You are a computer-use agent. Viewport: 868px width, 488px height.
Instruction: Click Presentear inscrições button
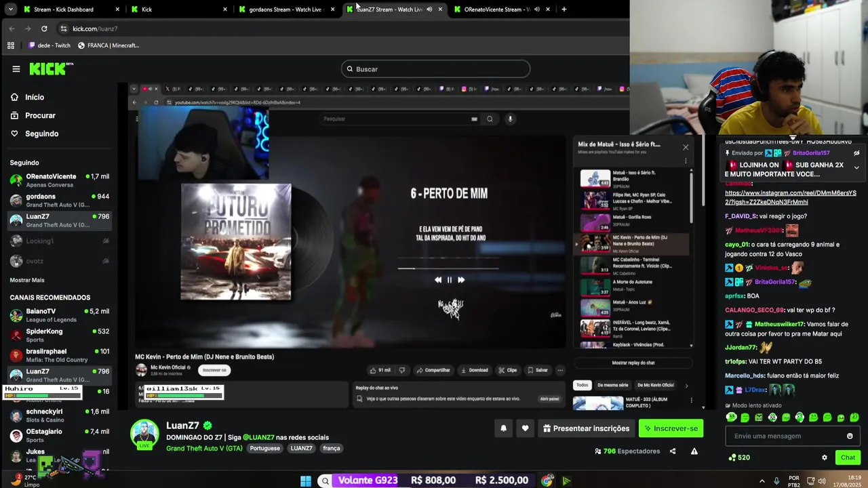tap(587, 428)
